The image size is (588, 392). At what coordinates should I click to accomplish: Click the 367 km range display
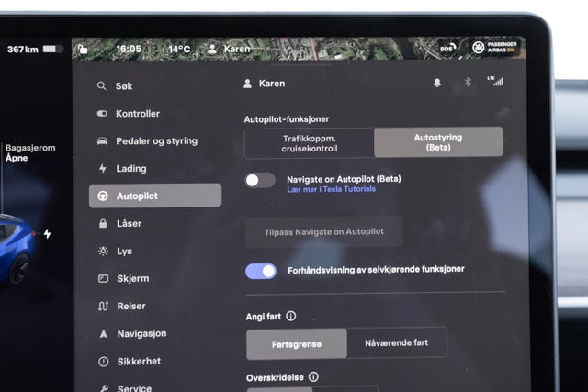[22, 49]
